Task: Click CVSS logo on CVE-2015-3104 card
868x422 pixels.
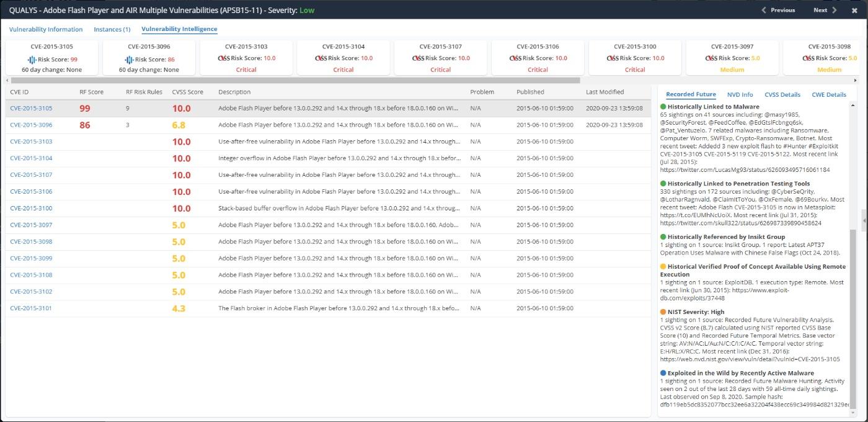Action: coord(321,58)
